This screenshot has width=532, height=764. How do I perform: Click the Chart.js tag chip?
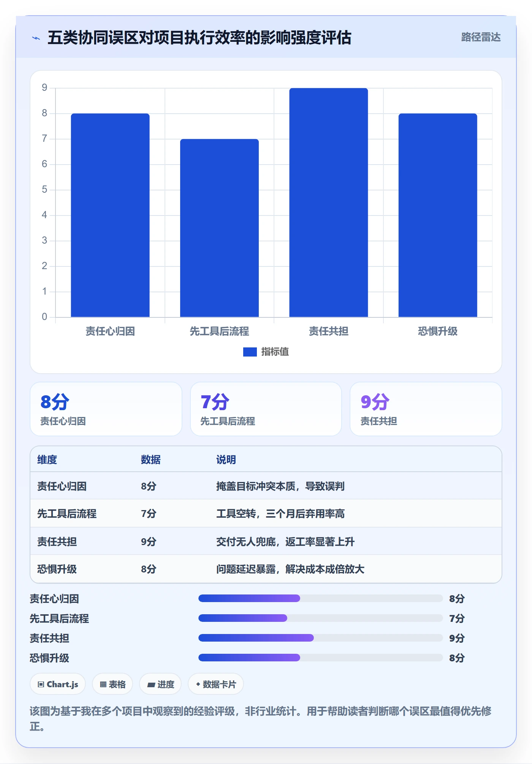(x=58, y=684)
